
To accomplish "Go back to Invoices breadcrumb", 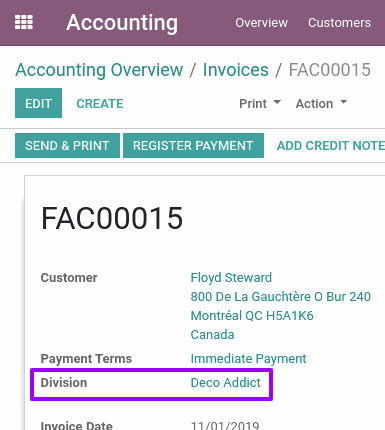I will click(x=236, y=70).
